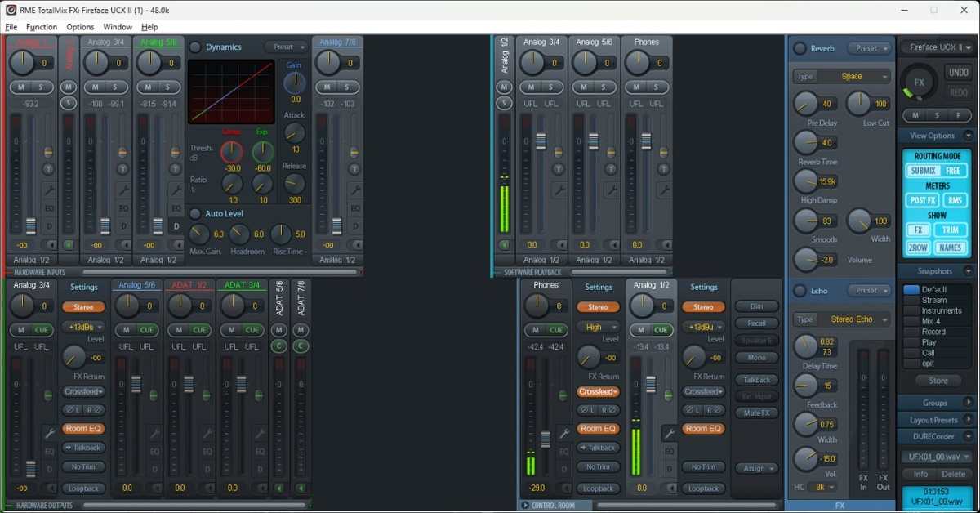Click the Reverb Pre Delay knob
The width and height of the screenshot is (980, 513).
[x=805, y=103]
